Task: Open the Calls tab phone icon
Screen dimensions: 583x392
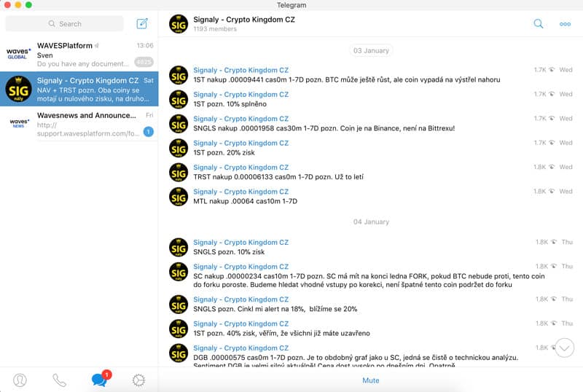Action: 60,380
